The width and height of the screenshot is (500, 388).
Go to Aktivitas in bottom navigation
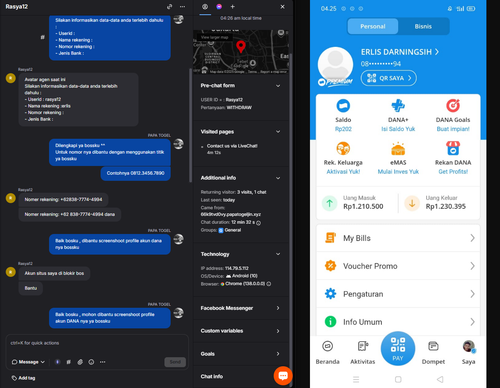[x=363, y=353]
